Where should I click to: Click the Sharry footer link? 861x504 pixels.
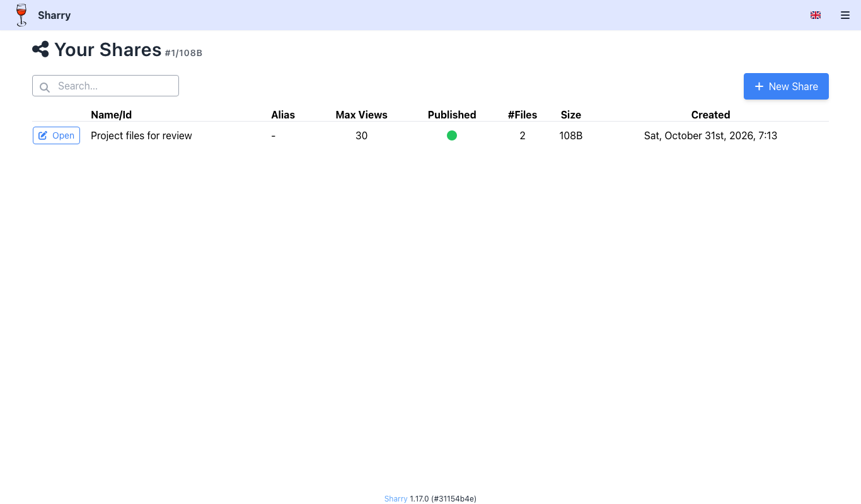pyautogui.click(x=396, y=498)
